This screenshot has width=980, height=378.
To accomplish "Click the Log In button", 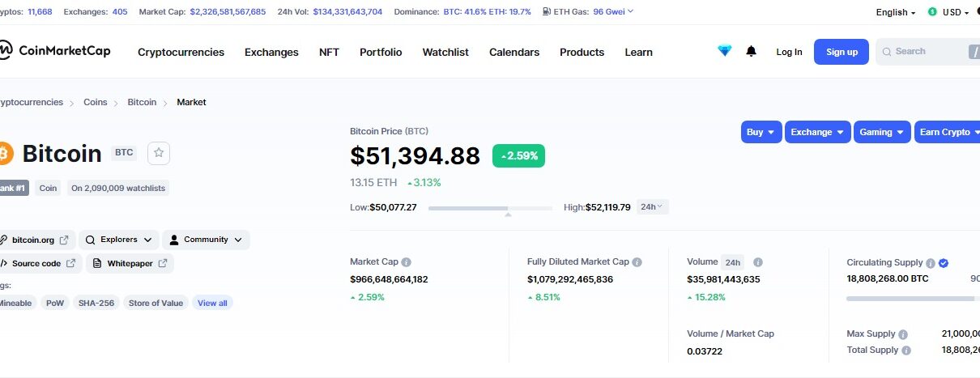I will (x=789, y=52).
